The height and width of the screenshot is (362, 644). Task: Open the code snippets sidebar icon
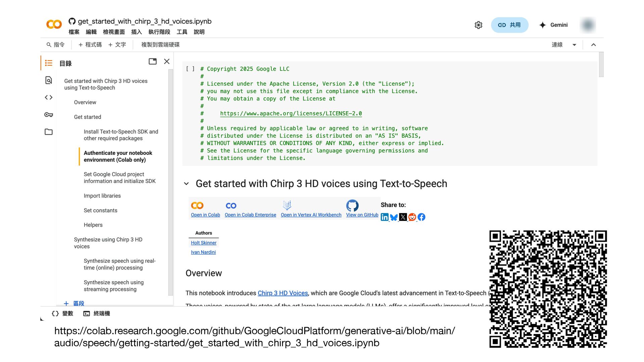point(49,98)
